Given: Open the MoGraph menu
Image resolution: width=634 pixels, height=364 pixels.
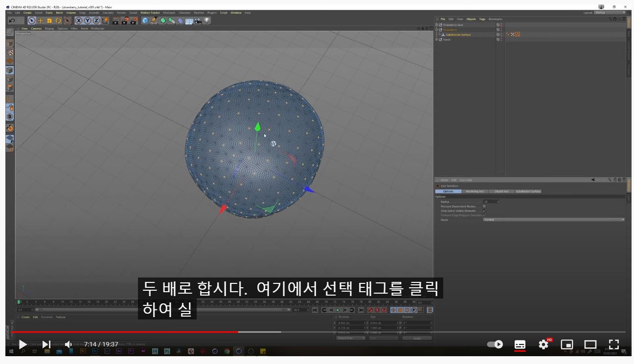Looking at the screenshot, I should click(169, 13).
